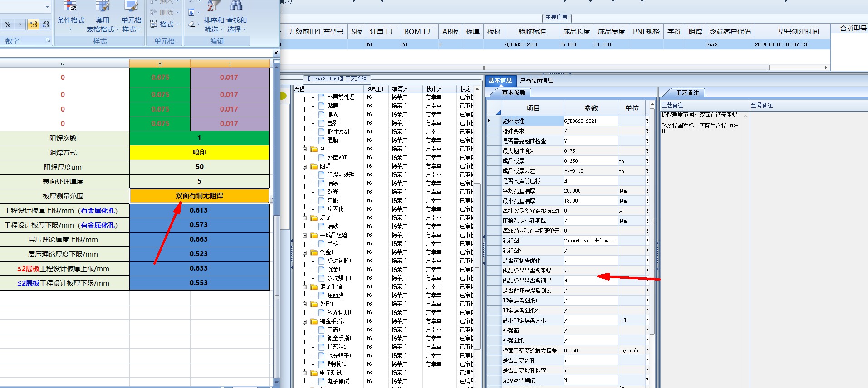The image size is (868, 388).
Task: Click the comma style button
Action: tap(20, 24)
